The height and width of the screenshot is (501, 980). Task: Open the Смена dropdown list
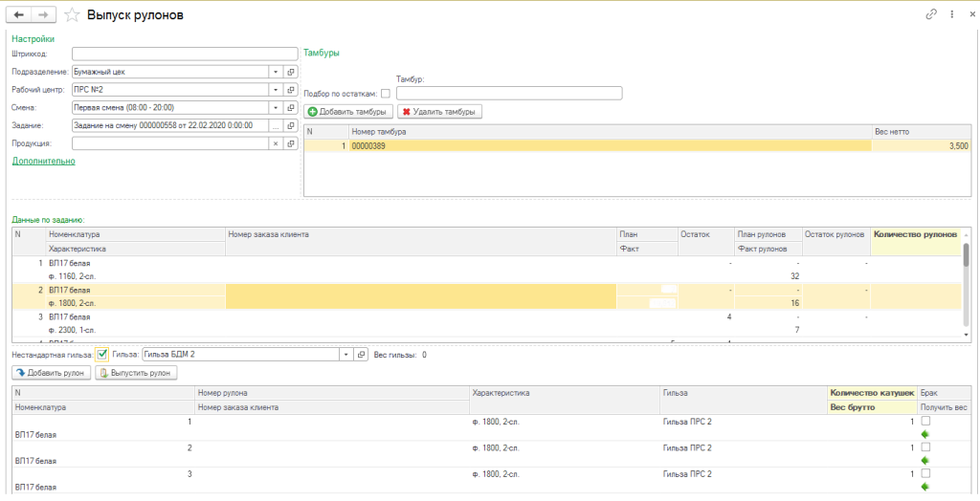click(x=277, y=107)
